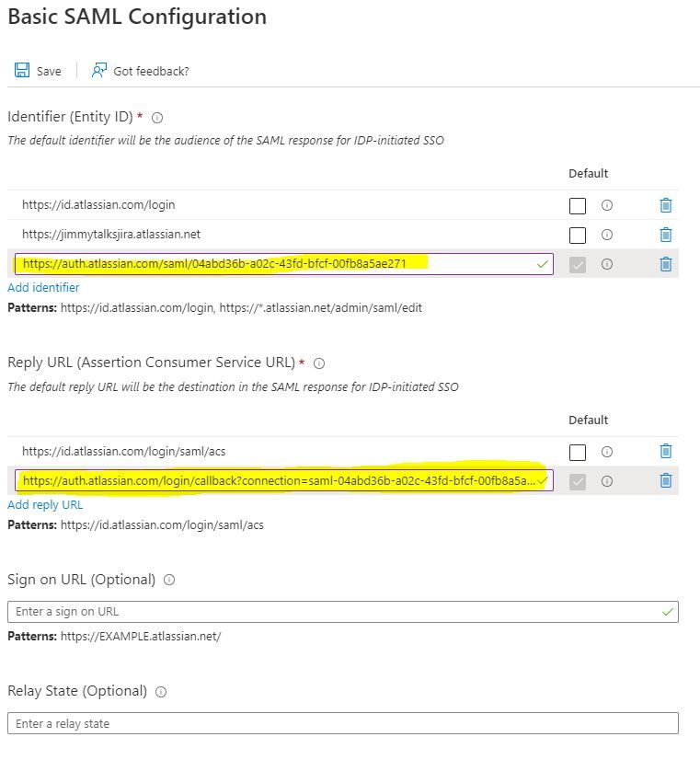Show default info for id.atlassian.com/login identifier
Screen dimensions: 700x760
[x=606, y=205]
